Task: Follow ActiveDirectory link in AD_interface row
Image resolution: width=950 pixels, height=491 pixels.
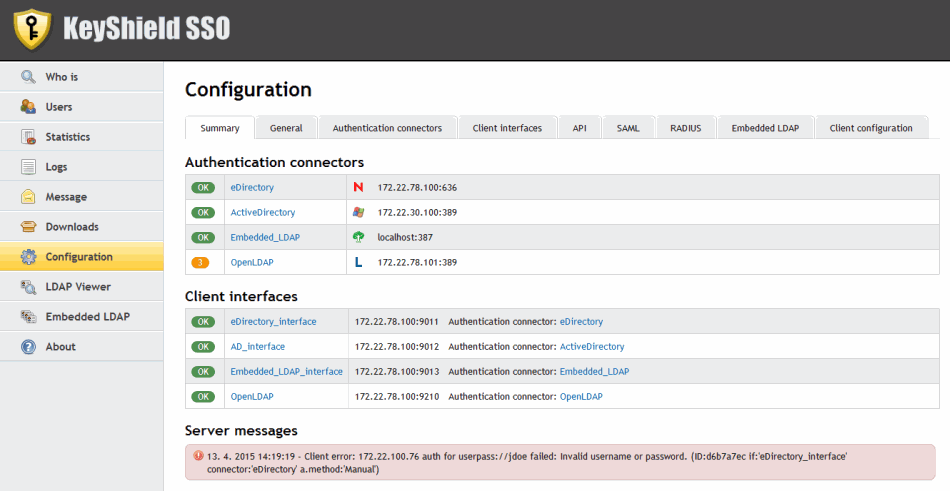Action: point(592,347)
